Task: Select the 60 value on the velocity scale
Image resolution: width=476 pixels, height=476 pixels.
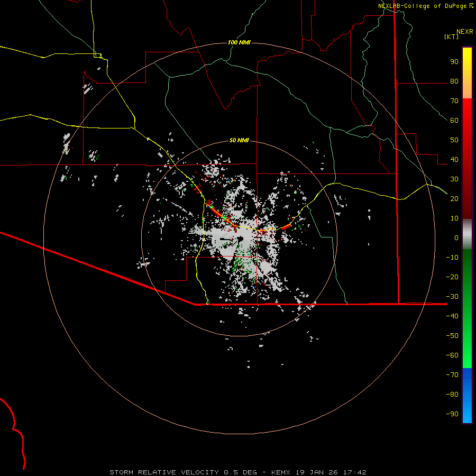Action: click(x=454, y=120)
